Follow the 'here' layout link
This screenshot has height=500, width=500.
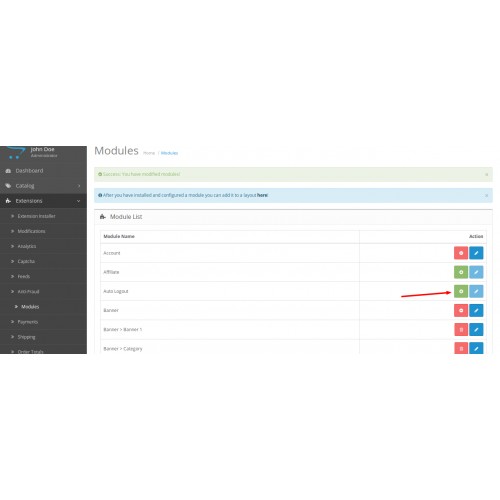[x=262, y=195]
